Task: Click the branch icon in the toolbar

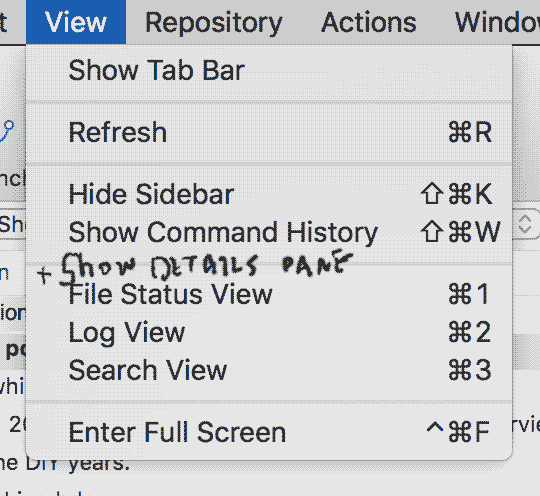Action: point(7,131)
